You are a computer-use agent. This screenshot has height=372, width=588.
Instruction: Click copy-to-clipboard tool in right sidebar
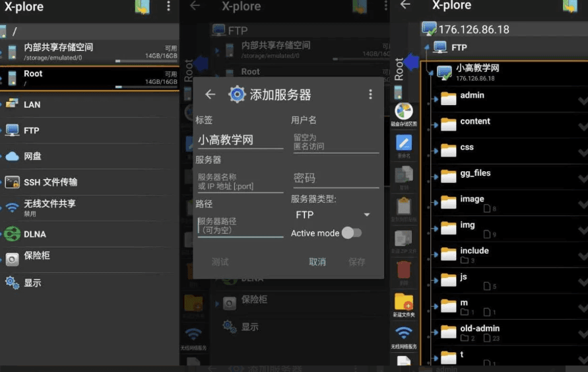click(x=404, y=209)
